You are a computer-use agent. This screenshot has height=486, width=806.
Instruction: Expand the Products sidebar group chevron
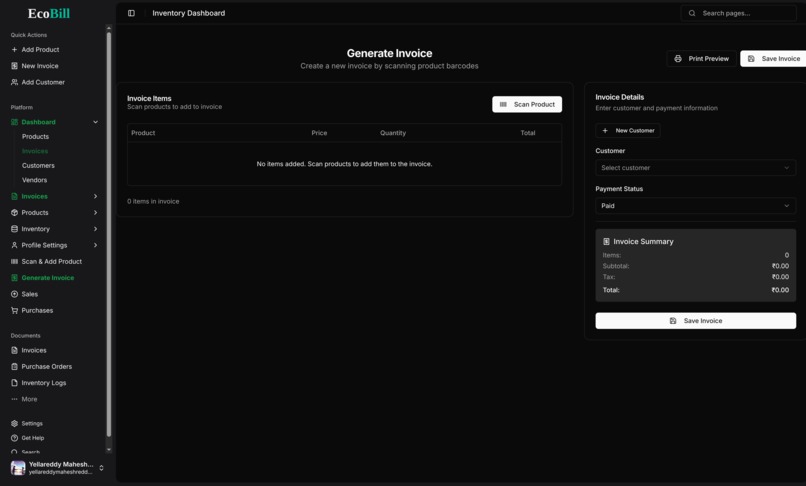point(96,212)
